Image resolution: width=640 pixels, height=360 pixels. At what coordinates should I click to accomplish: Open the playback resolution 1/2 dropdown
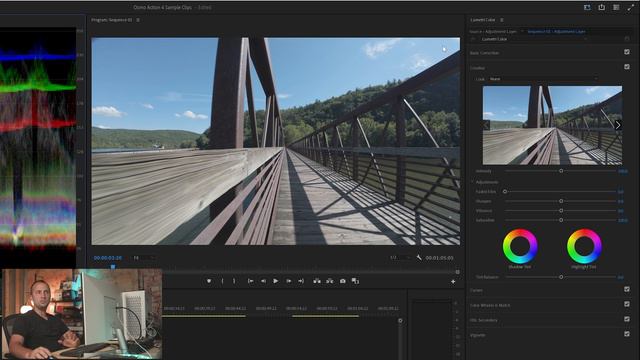[400, 258]
